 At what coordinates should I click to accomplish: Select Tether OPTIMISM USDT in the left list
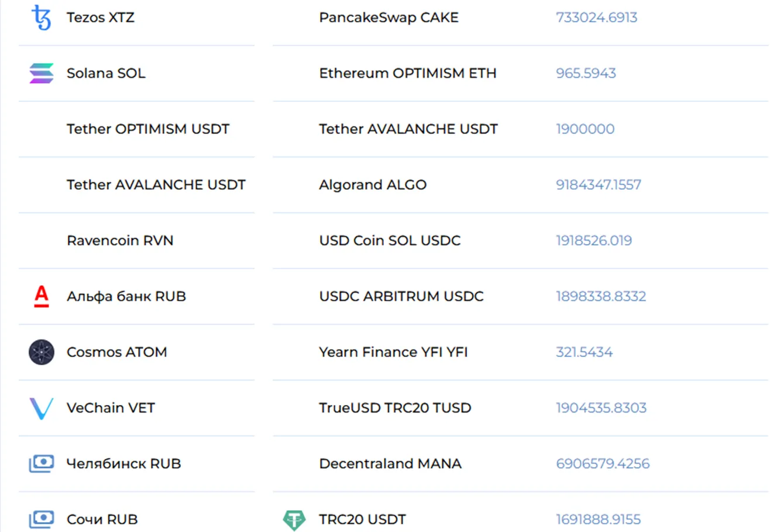pos(148,129)
